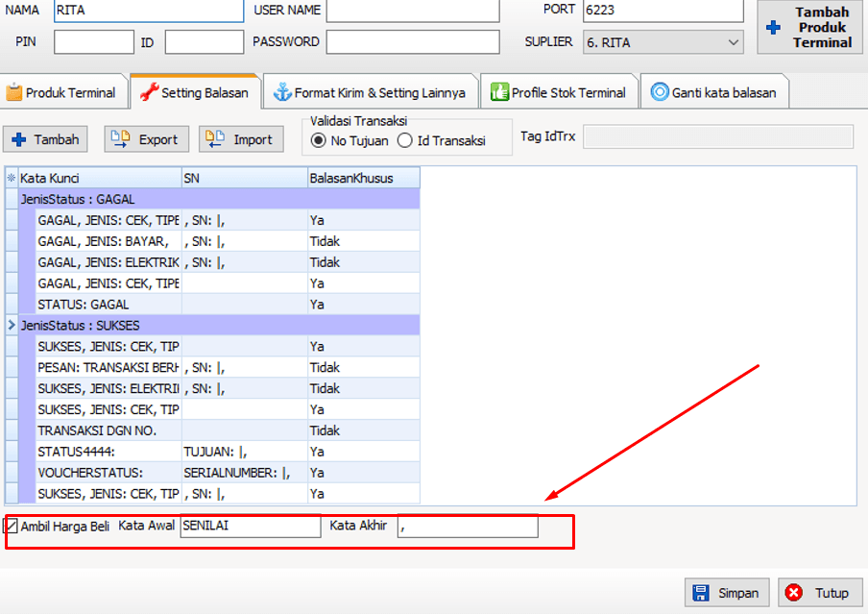Click the Tambah Produk Terminal plus icon
868x614 pixels.
coord(773,28)
